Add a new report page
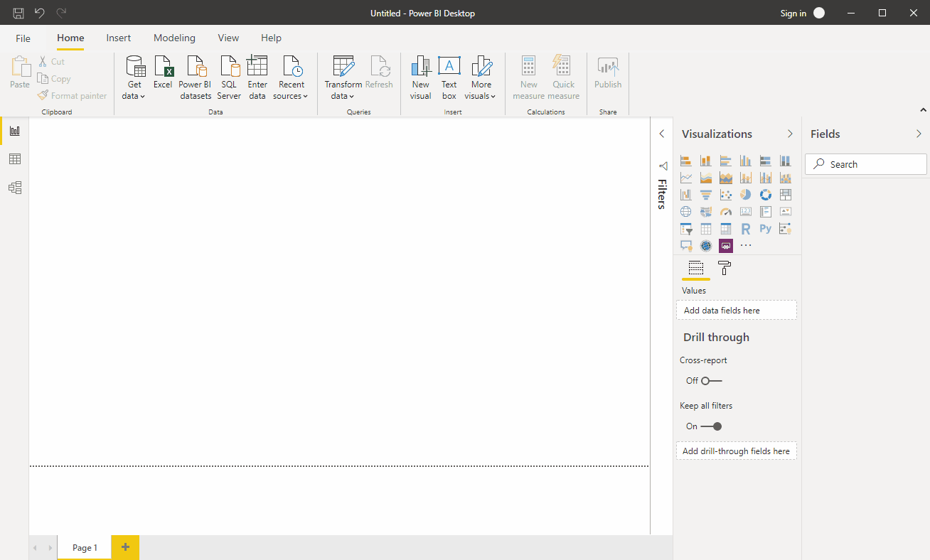Image resolution: width=930 pixels, height=560 pixels. pyautogui.click(x=125, y=547)
